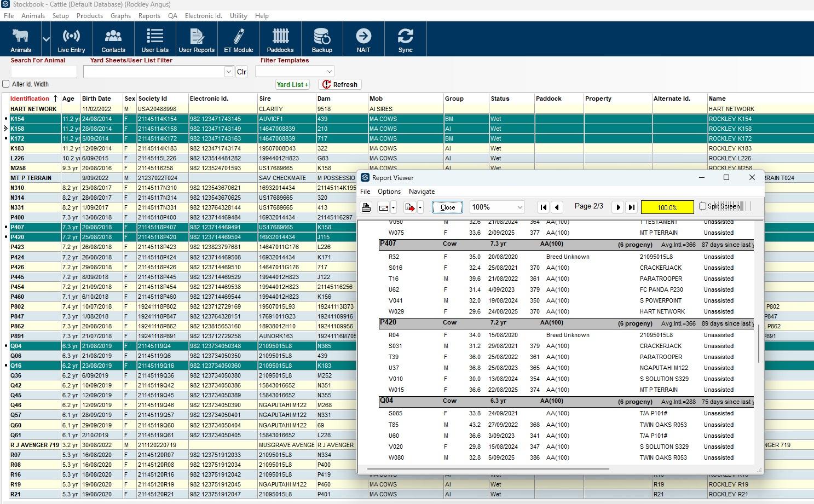Toggle the Split Screen checkbox
Viewport: 814px width, 504px height.
tap(702, 206)
